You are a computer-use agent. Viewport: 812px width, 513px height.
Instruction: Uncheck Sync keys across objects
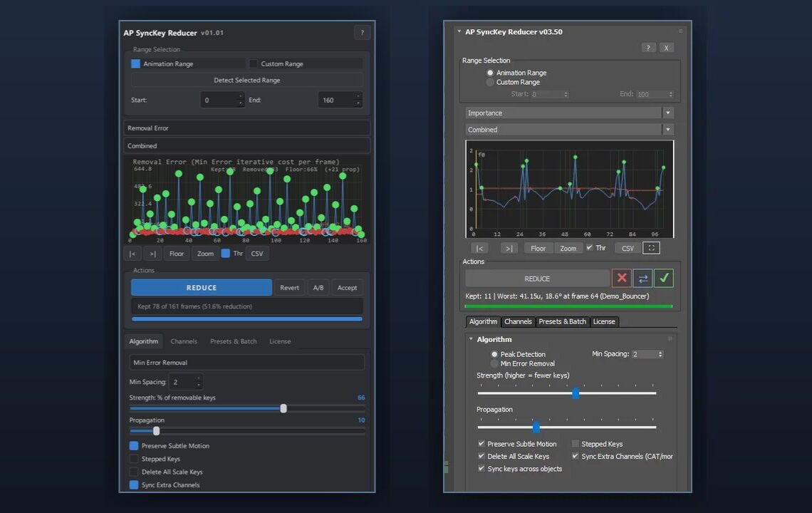tap(482, 468)
